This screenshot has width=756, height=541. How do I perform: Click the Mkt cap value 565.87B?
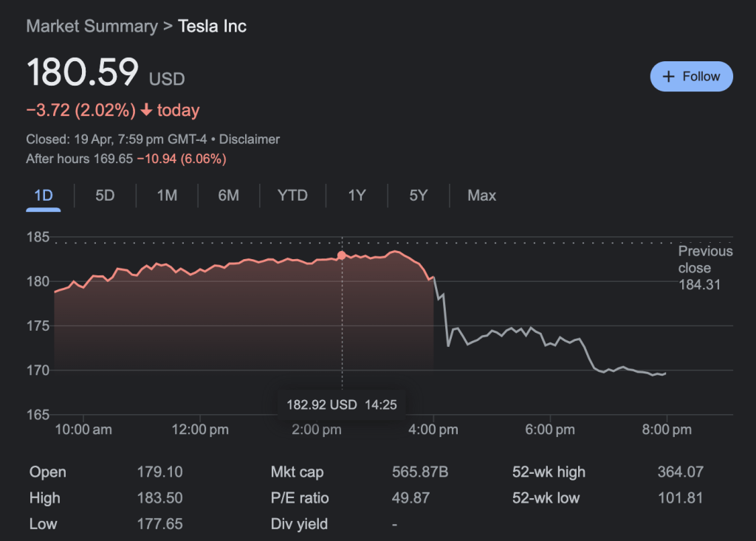pyautogui.click(x=419, y=472)
